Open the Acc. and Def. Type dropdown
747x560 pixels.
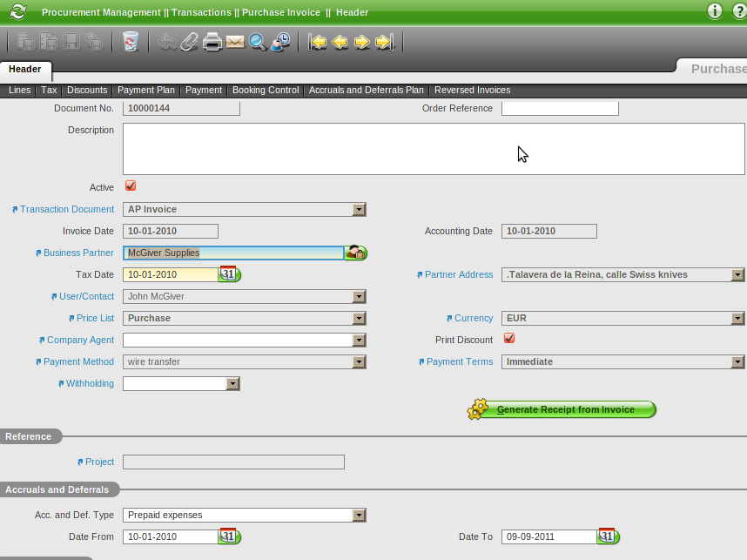[359, 515]
